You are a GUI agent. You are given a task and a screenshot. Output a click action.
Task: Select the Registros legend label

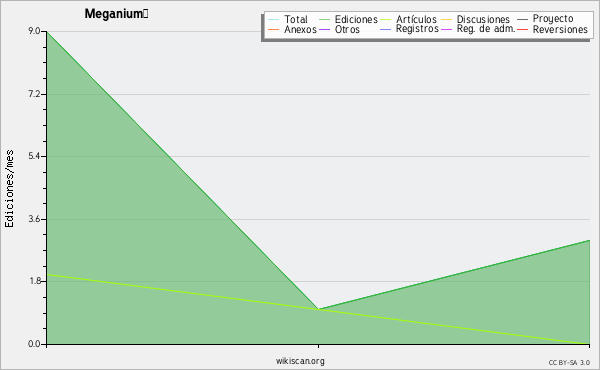417,29
